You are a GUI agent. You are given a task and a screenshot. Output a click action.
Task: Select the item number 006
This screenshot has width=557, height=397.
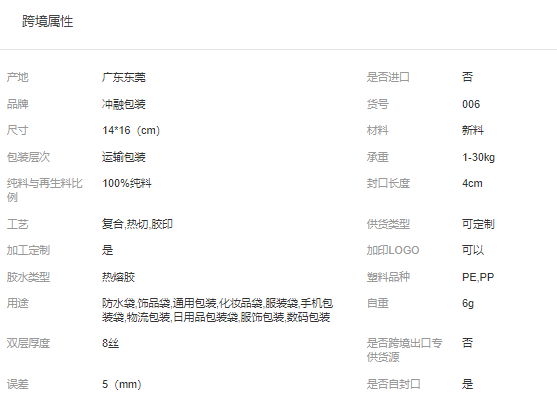click(x=471, y=104)
